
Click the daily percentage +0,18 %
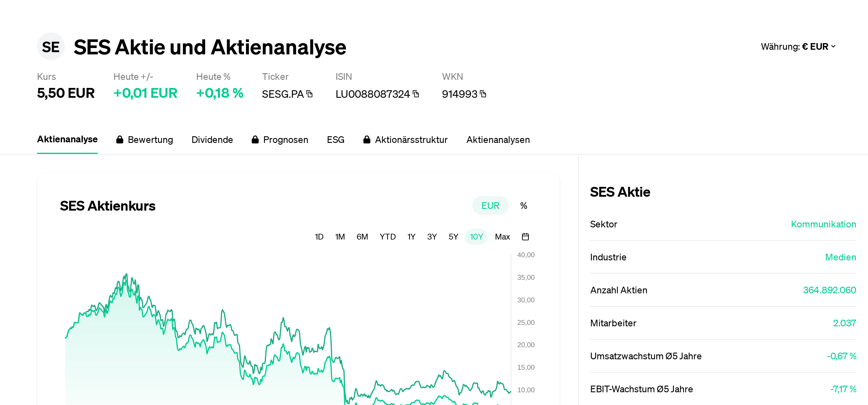(220, 93)
